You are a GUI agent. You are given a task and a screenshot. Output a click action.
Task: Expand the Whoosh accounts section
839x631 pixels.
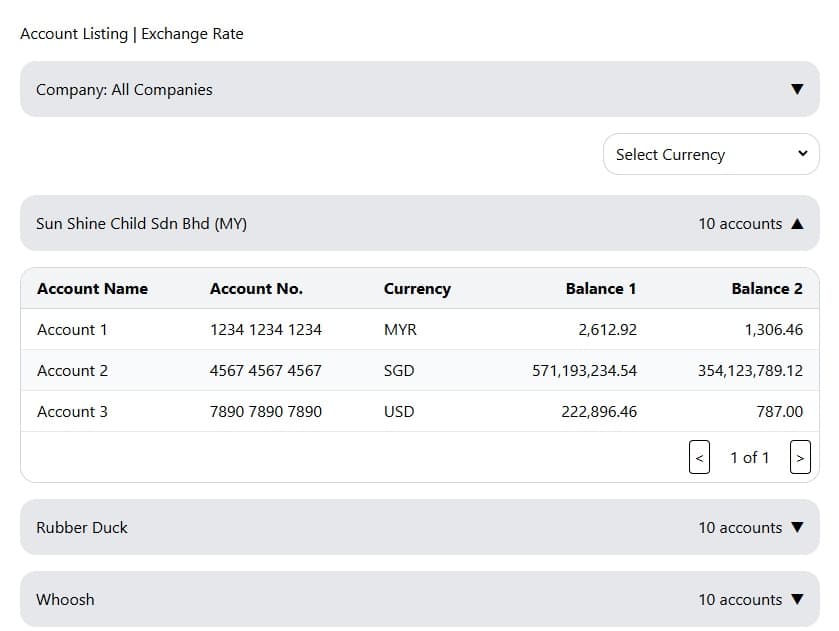tap(420, 599)
